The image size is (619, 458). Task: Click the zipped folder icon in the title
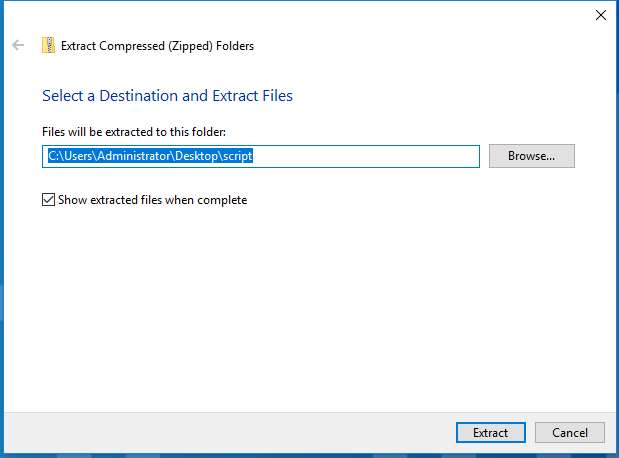[x=48, y=45]
